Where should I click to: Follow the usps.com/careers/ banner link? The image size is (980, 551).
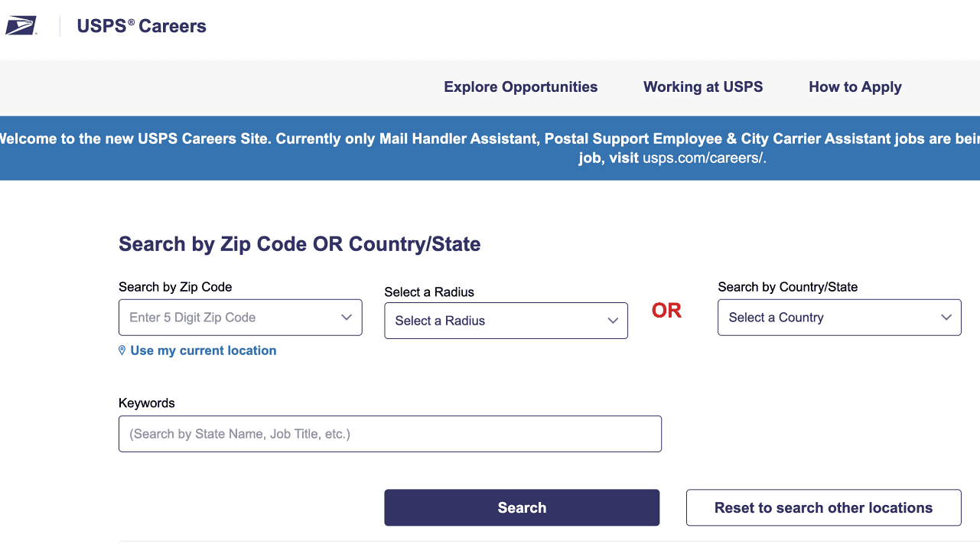pyautogui.click(x=704, y=158)
